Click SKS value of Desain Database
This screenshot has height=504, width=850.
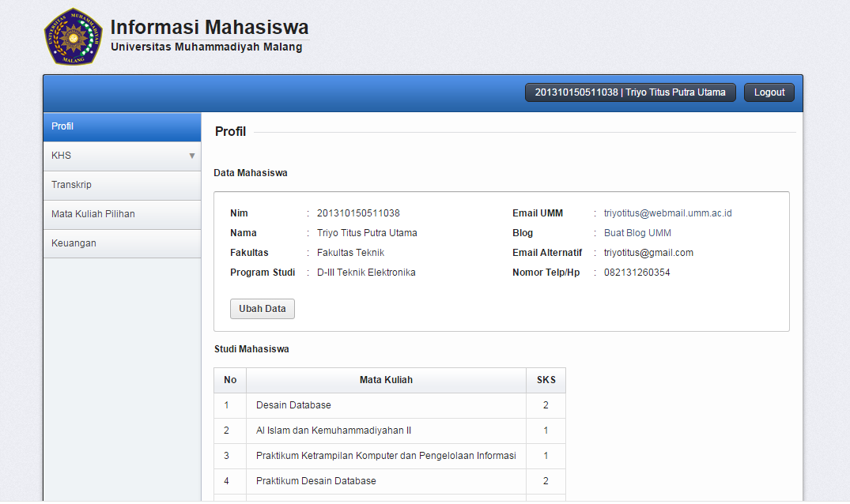(546, 405)
